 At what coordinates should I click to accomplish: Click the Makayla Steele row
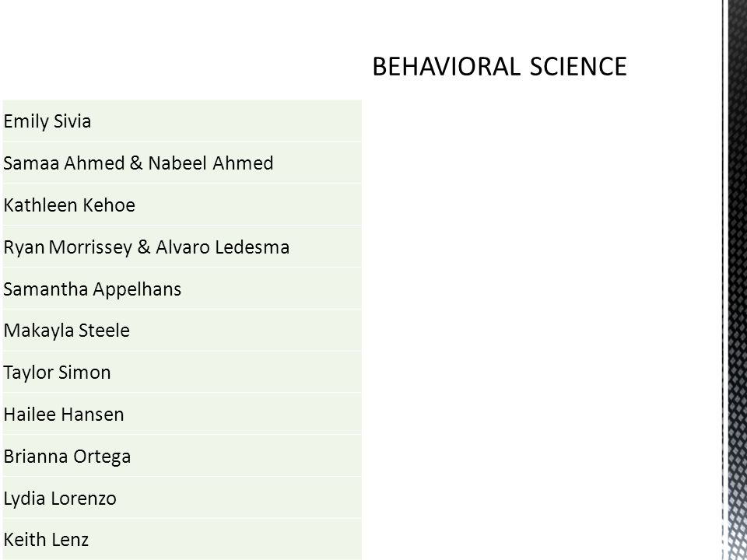[182, 331]
